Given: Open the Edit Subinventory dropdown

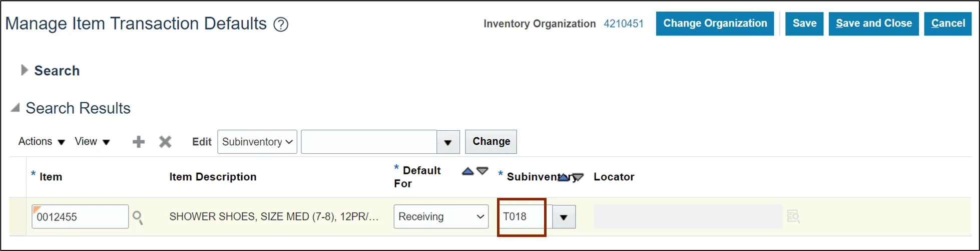Looking at the screenshot, I should pos(257,142).
